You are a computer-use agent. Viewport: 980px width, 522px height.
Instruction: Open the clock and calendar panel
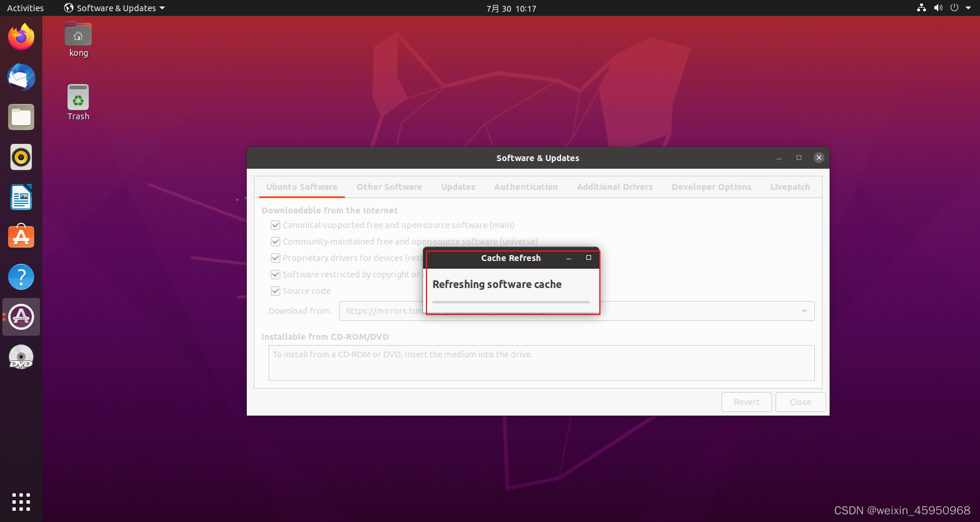[511, 8]
